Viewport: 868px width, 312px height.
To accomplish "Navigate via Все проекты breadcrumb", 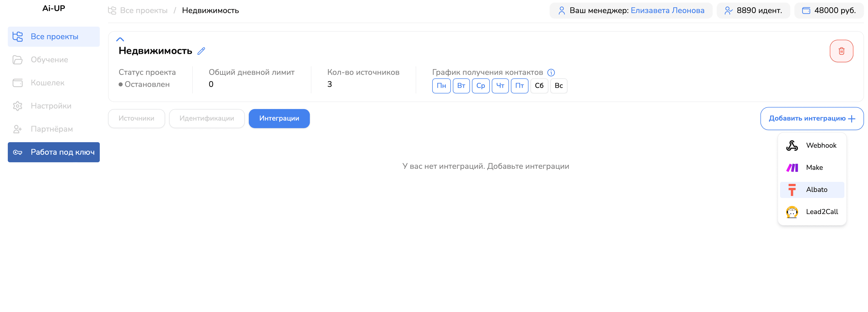I will (144, 11).
